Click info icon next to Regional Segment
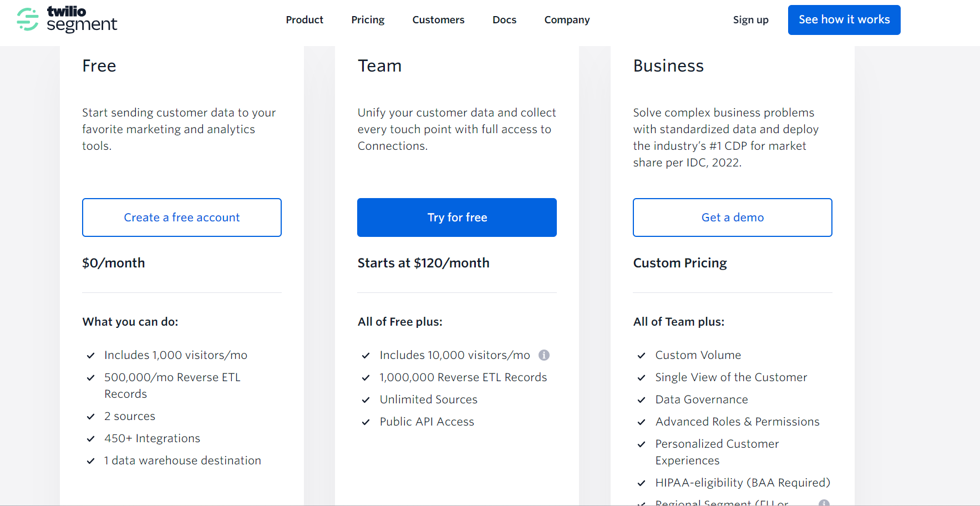Screen dimensions: 980x506 pyautogui.click(x=824, y=503)
